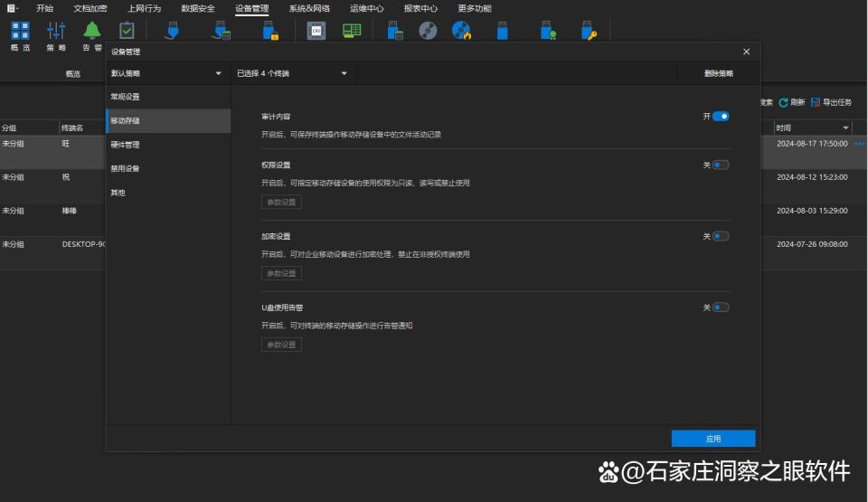This screenshot has width=868, height=502.
Task: Click the 终端名 column header
Action: [x=72, y=128]
